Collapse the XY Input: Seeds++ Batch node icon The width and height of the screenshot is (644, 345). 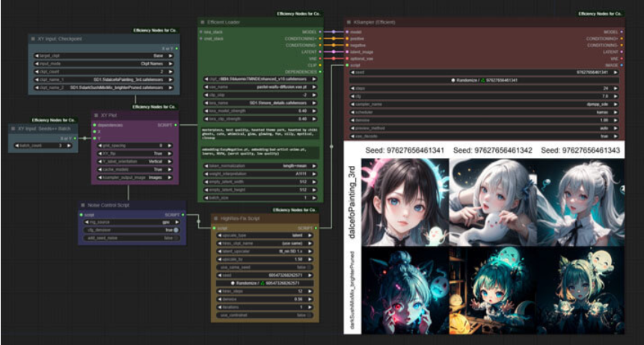[x=13, y=129]
